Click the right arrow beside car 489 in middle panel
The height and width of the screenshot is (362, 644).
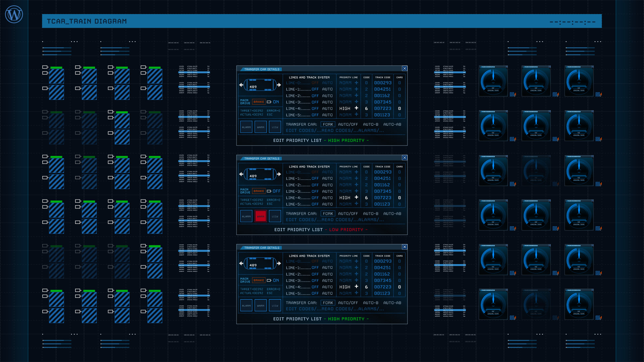[279, 174]
